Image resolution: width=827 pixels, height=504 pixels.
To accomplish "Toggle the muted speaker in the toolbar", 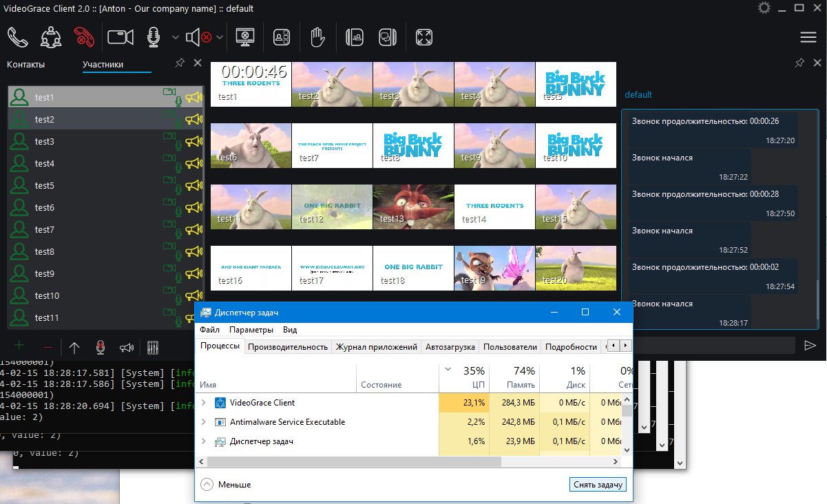I will click(x=198, y=36).
